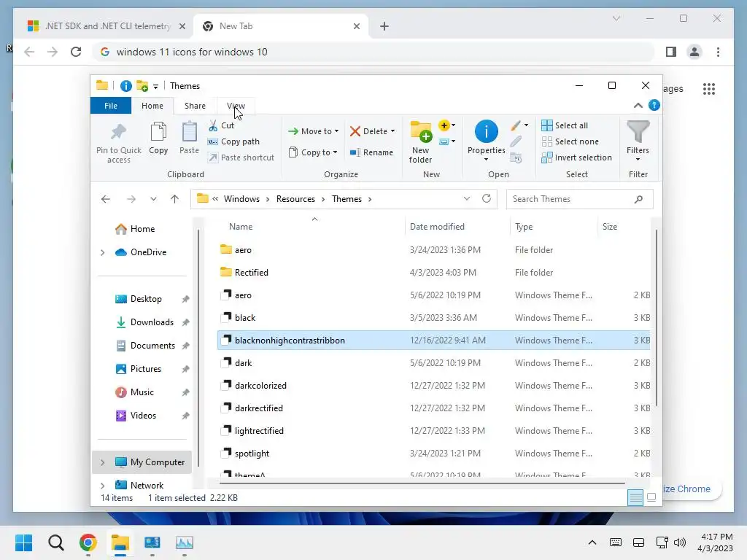This screenshot has width=747, height=560.
Task: Sort by Date modified column header
Action: 437,227
